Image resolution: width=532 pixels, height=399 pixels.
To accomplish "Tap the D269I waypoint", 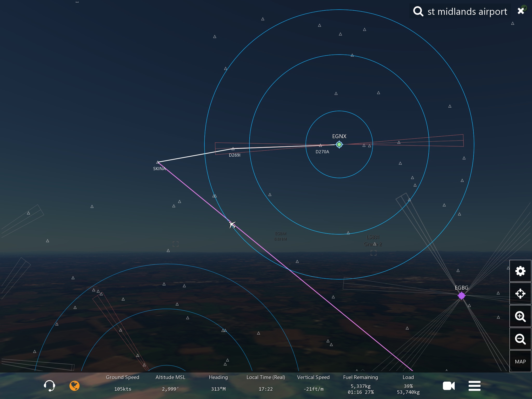I will [x=233, y=149].
